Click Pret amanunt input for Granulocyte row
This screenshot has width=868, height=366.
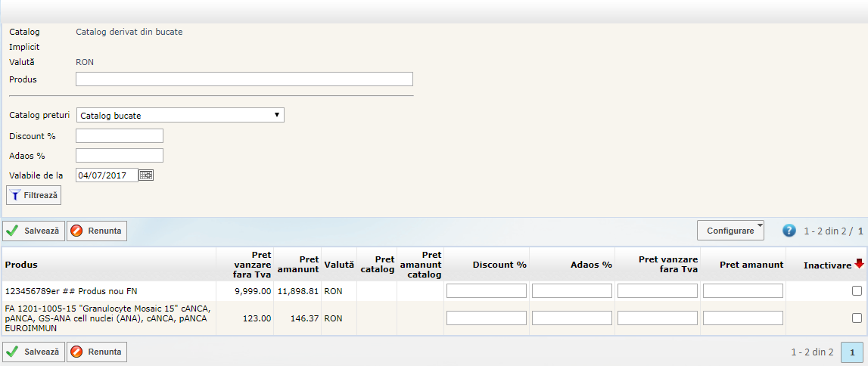pos(743,318)
